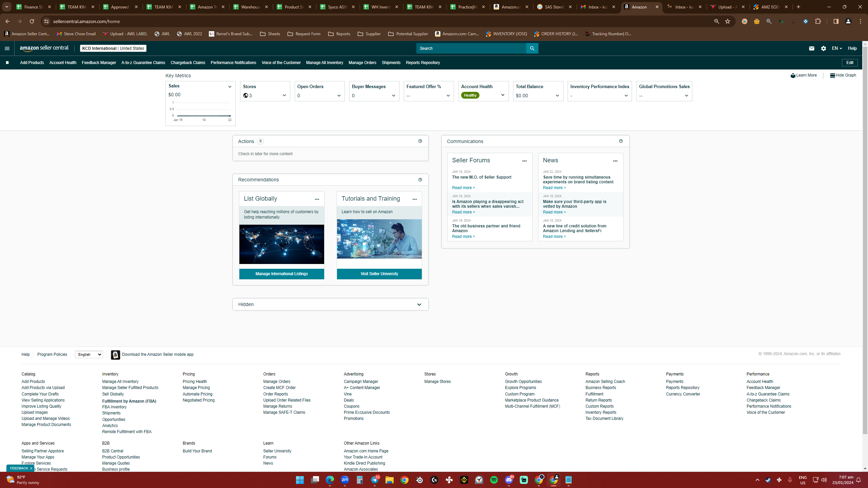Image resolution: width=868 pixels, height=488 pixels.
Task: Toggle Hide Graph in Key Metrics
Action: [x=843, y=75]
